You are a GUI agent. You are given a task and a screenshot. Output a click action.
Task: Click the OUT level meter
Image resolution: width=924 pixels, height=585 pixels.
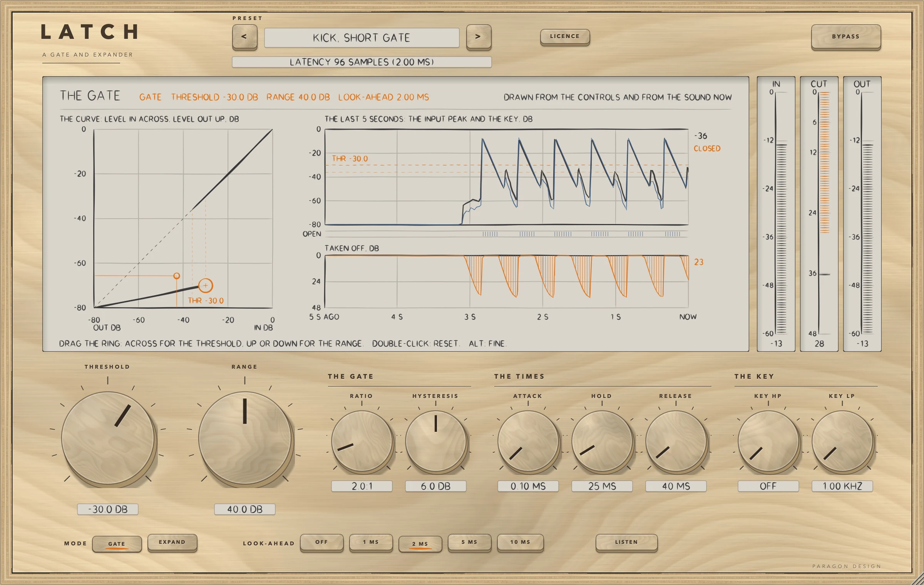click(862, 214)
